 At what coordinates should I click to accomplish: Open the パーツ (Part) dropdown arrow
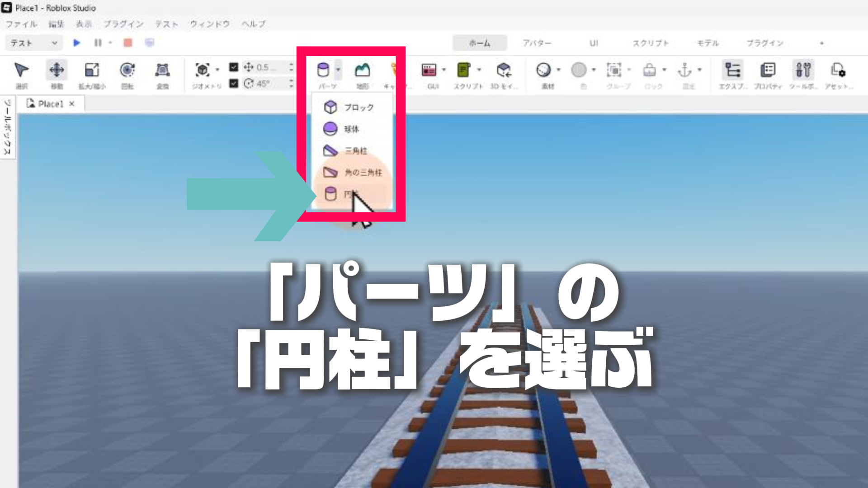(338, 70)
